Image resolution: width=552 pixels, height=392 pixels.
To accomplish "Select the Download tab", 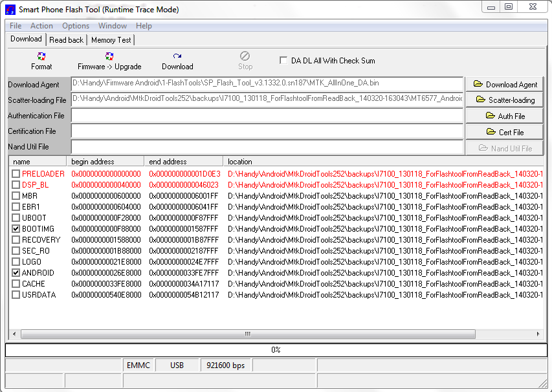I will coord(26,39).
